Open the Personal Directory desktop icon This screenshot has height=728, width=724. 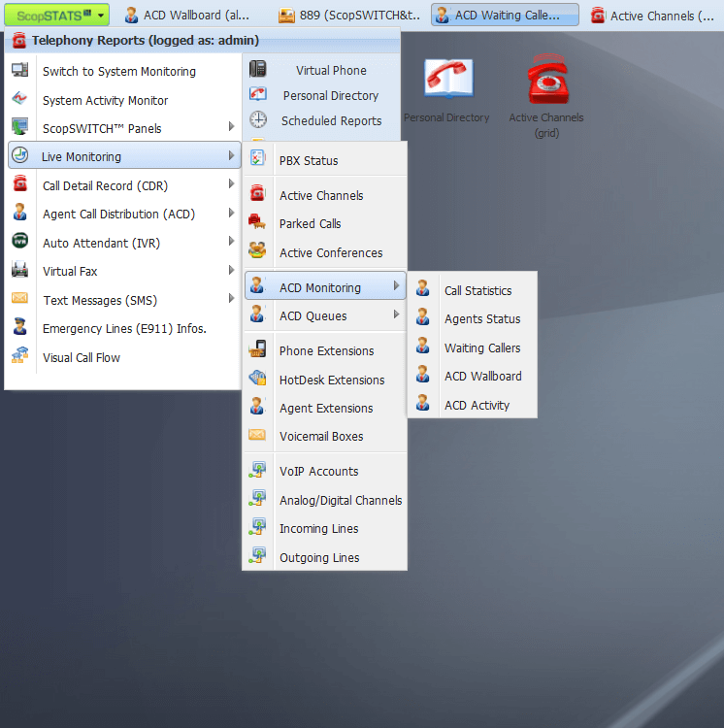(446, 83)
